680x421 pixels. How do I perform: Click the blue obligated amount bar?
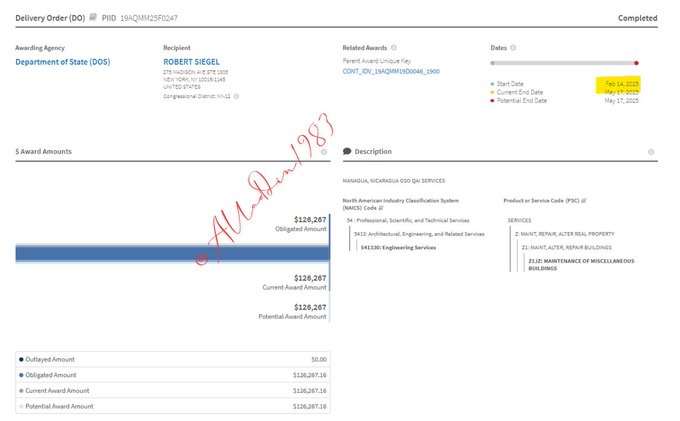(172, 253)
